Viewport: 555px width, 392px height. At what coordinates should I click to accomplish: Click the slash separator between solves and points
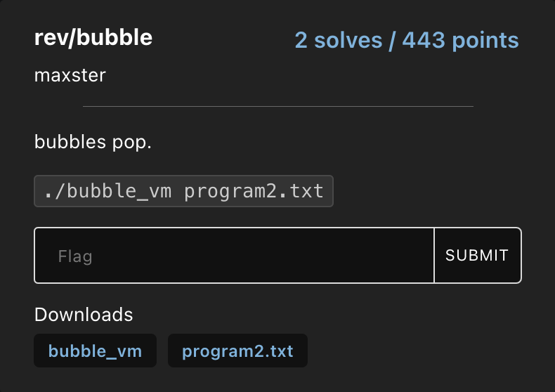click(x=393, y=40)
